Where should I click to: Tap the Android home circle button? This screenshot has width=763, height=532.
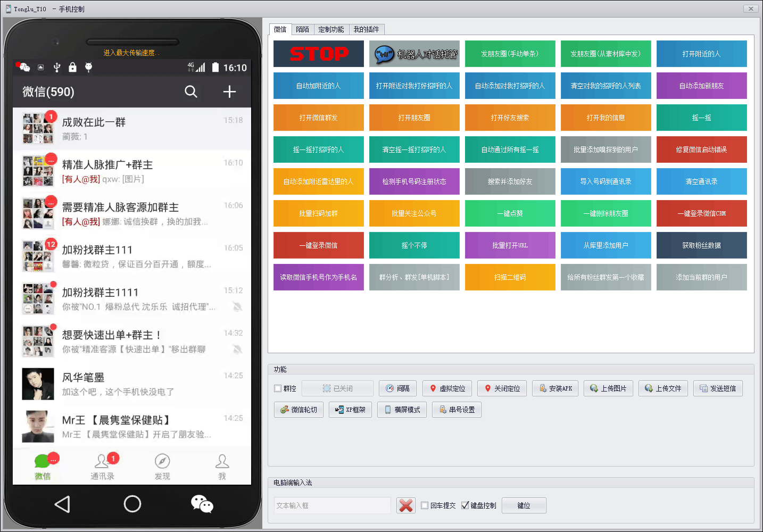(x=132, y=504)
